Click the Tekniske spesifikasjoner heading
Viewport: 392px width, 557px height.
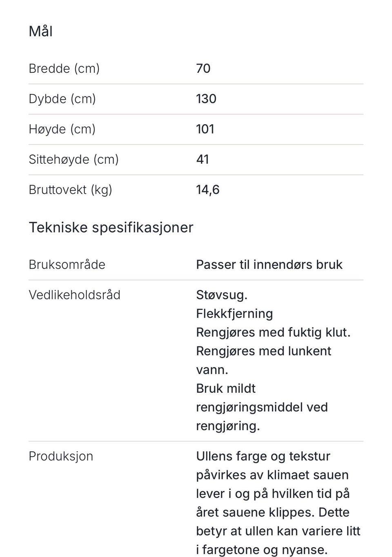111,227
